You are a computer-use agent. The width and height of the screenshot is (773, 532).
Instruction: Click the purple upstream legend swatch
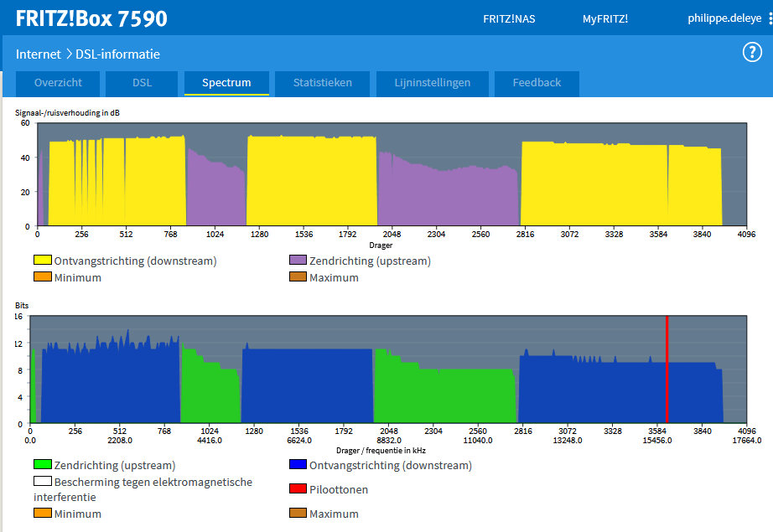(x=298, y=261)
